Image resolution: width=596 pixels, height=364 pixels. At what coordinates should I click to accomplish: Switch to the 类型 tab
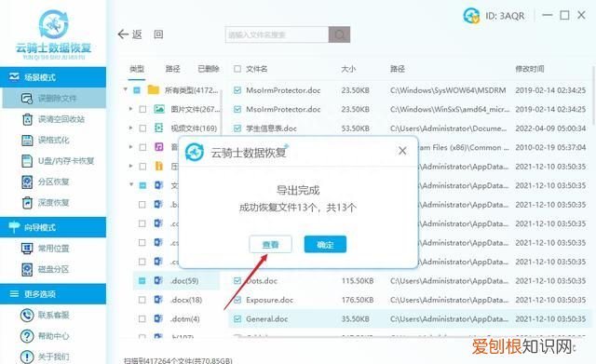pyautogui.click(x=137, y=69)
